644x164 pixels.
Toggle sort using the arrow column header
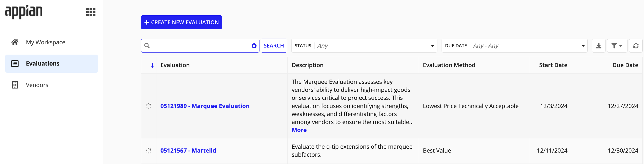click(152, 65)
